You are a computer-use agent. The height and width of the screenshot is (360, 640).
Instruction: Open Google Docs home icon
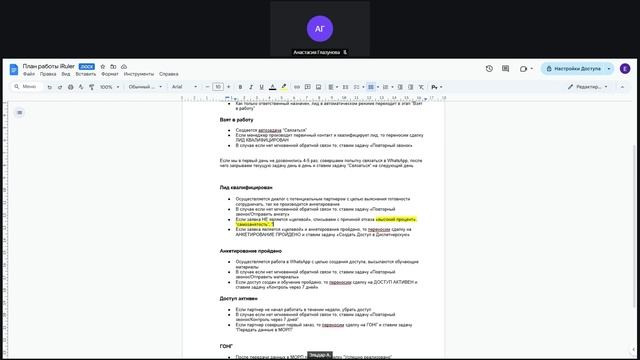point(14,69)
